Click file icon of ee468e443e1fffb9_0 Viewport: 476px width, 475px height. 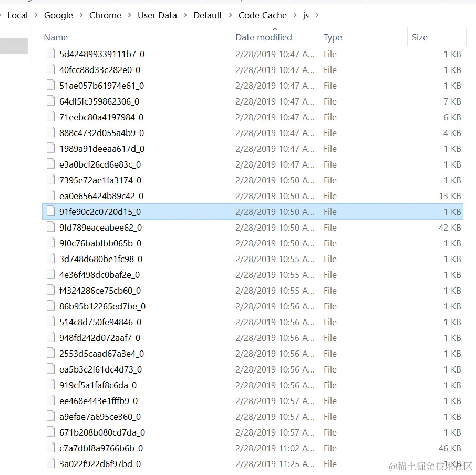click(x=50, y=400)
